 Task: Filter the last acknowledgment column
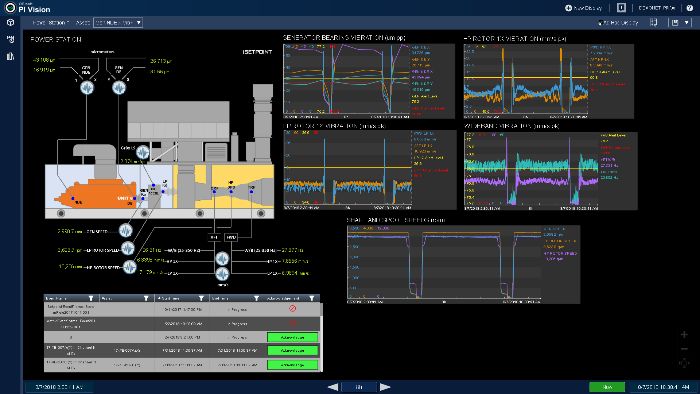pos(312,298)
